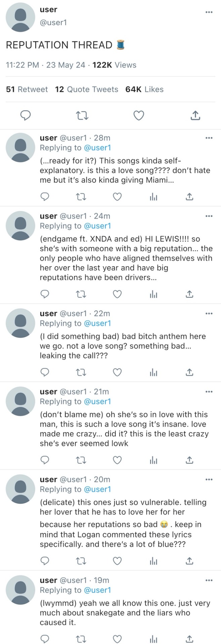Open more options on the main tweet
Image resolution: width=221 pixels, height=644 pixels.
coord(209,12)
